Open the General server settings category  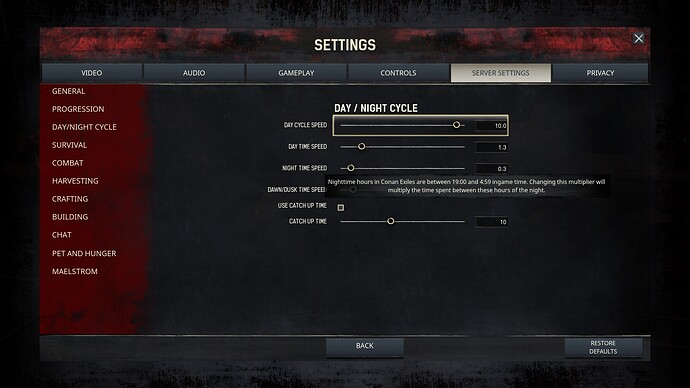click(69, 91)
